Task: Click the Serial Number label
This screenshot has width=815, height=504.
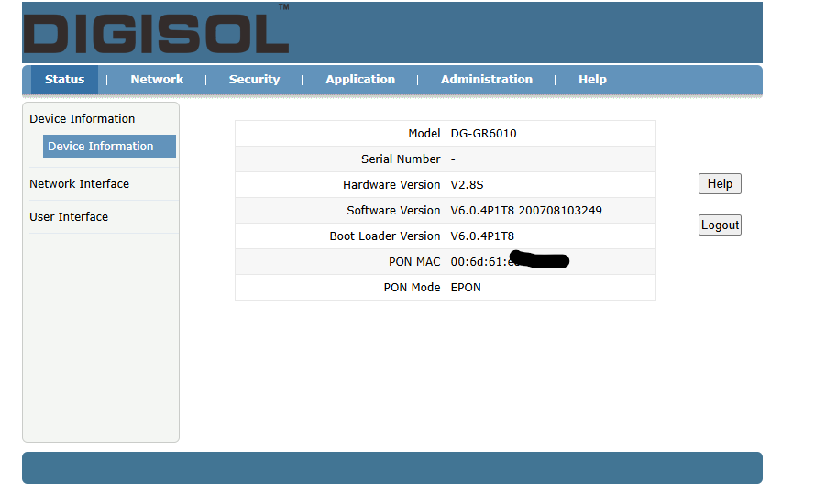Action: click(401, 159)
